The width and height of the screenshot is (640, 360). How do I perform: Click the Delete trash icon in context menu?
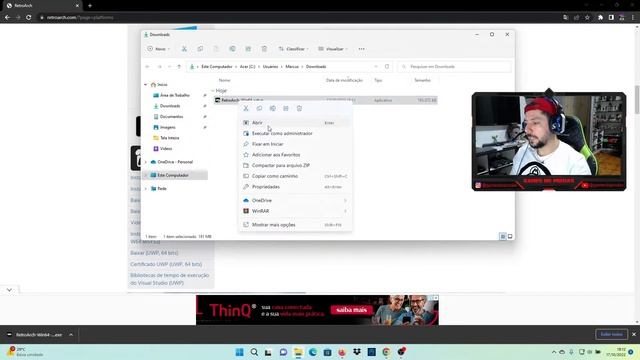(299, 109)
